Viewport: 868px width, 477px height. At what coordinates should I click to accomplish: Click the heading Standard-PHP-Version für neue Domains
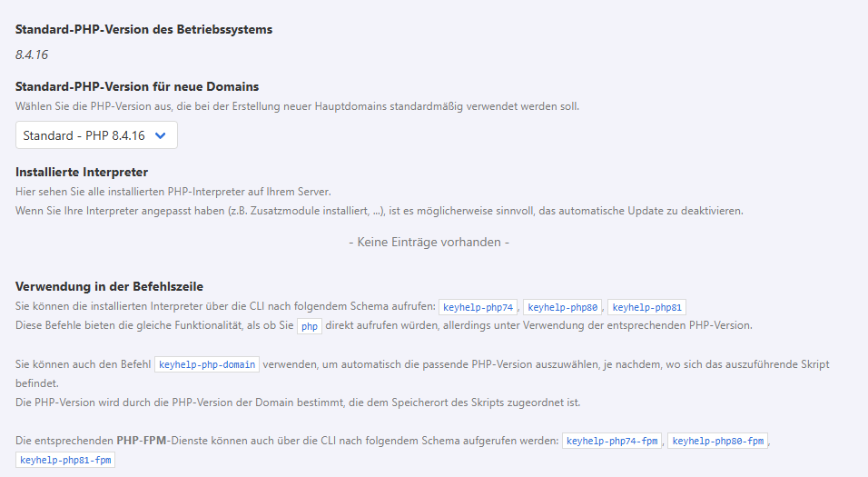(x=137, y=87)
